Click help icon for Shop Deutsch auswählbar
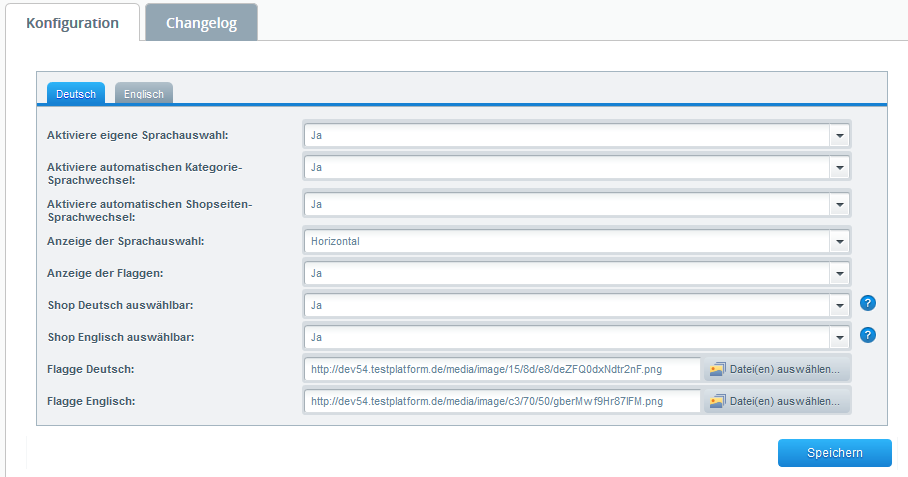Image resolution: width=908 pixels, height=477 pixels. (867, 303)
